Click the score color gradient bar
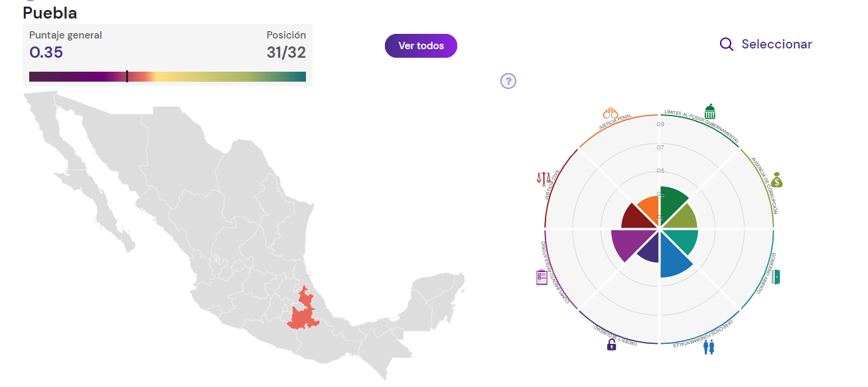The width and height of the screenshot is (868, 387). [x=167, y=76]
